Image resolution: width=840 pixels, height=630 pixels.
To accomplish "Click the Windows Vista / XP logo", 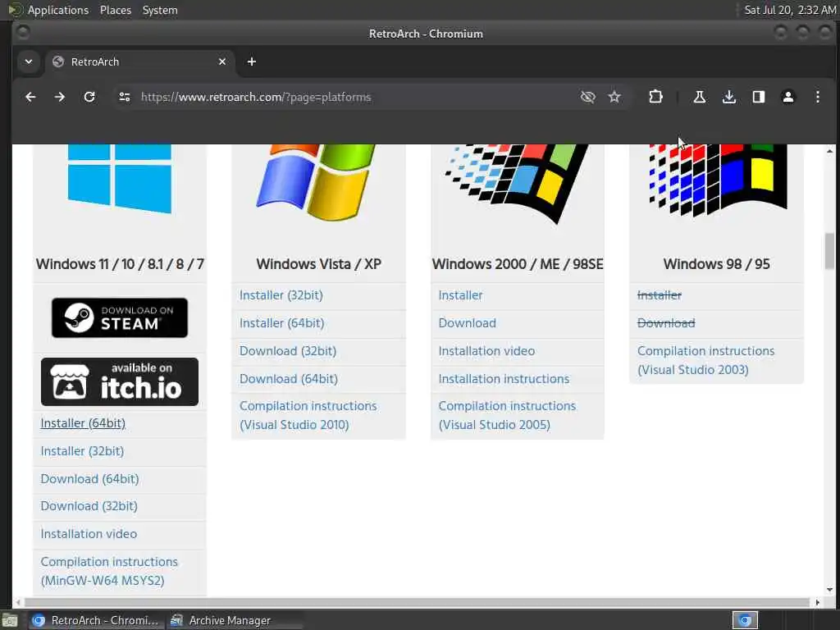I will point(316,182).
